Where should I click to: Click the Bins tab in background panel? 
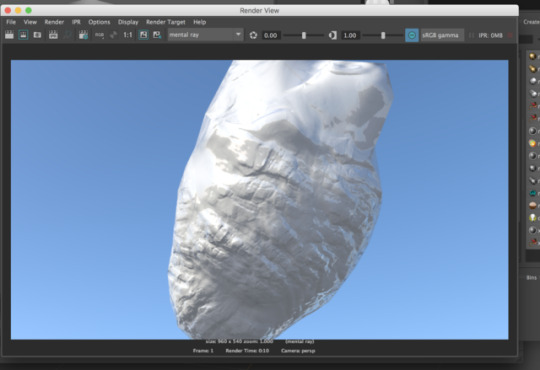(x=531, y=278)
